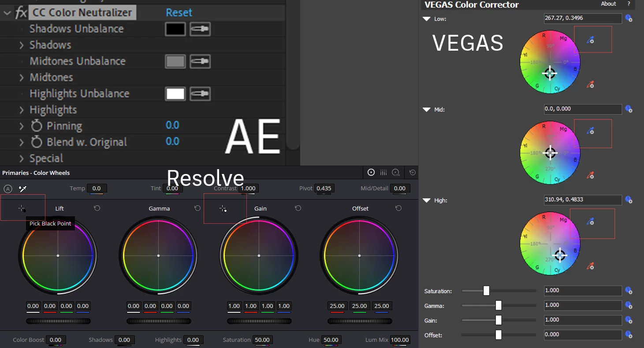Image resolution: width=644 pixels, height=348 pixels.
Task: Click the animate icon beside VEGAS Gain
Action: point(629,320)
